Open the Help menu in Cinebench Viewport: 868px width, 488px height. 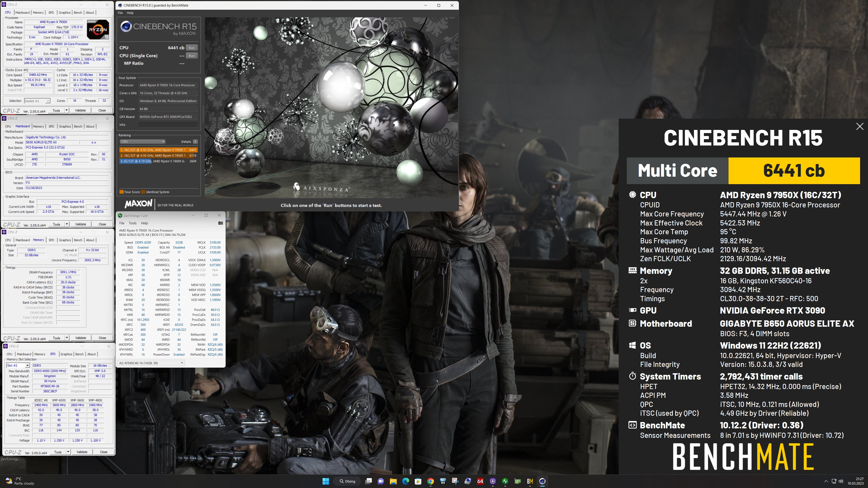point(130,13)
